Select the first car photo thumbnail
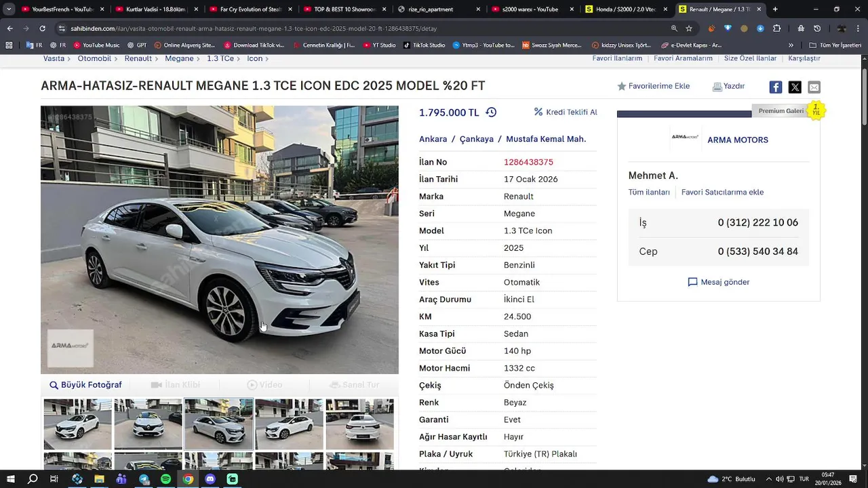 [78, 424]
